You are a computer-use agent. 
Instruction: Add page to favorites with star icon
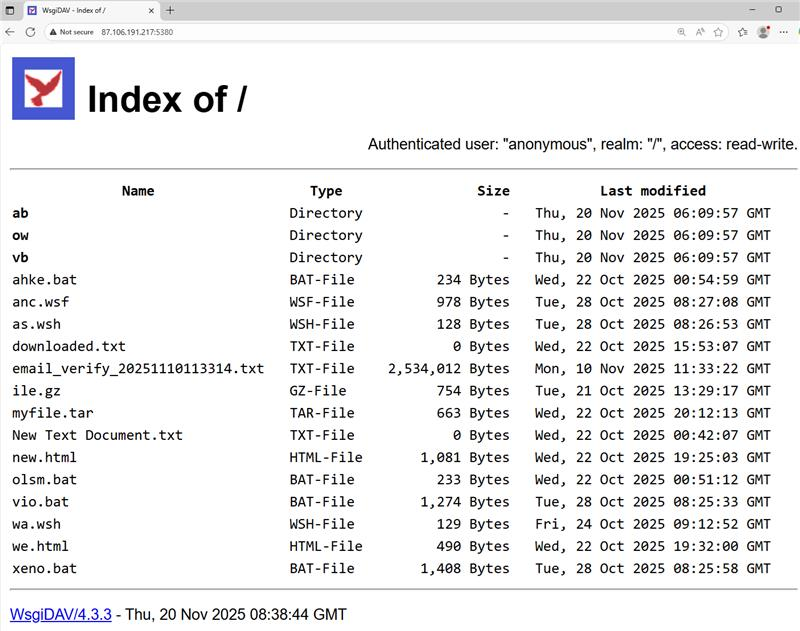click(718, 32)
